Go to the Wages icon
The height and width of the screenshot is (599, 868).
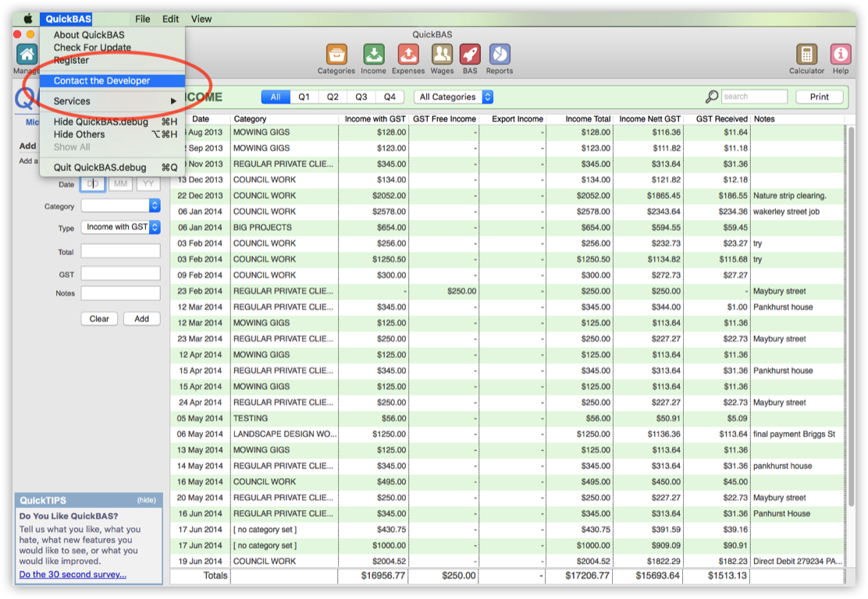442,55
